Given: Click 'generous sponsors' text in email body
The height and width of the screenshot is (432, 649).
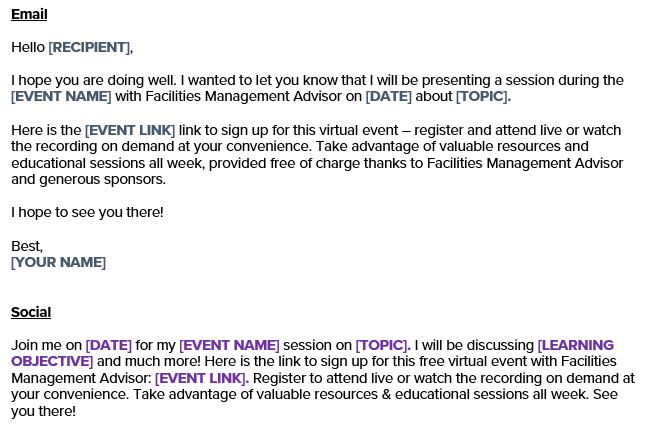Looking at the screenshot, I should tap(102, 180).
